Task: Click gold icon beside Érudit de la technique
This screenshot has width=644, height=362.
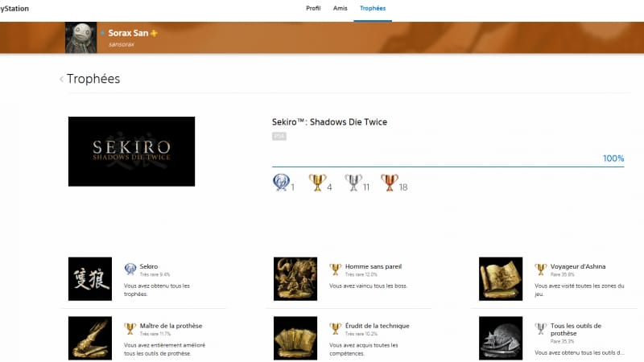Action: (x=336, y=328)
